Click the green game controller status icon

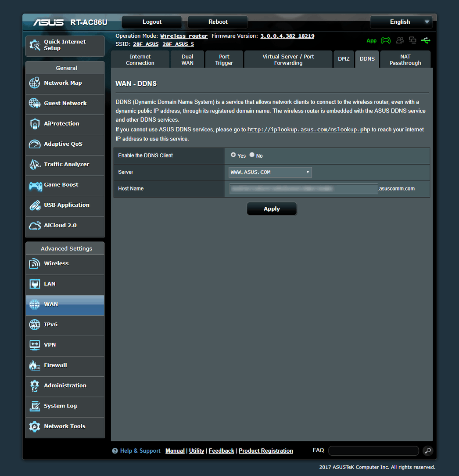(x=386, y=40)
